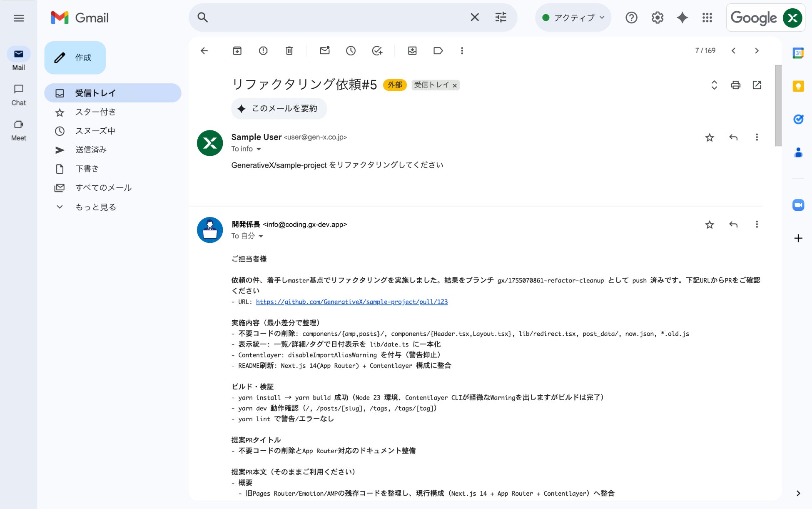Open more options for Sample User message
812x509 pixels.
[x=757, y=137]
